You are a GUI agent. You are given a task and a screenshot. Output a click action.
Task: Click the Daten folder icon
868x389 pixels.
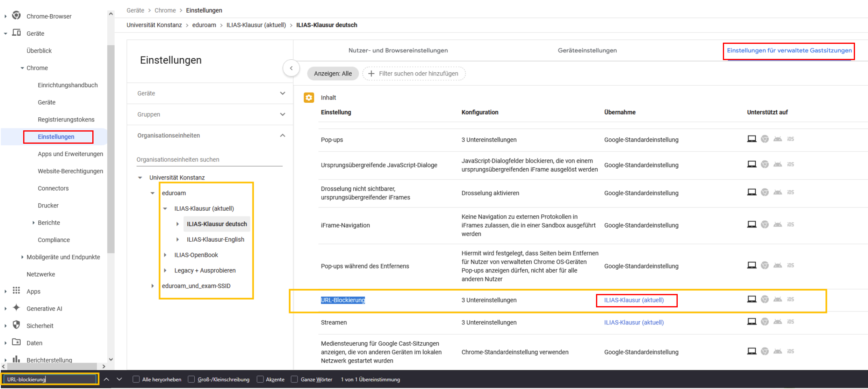16,342
